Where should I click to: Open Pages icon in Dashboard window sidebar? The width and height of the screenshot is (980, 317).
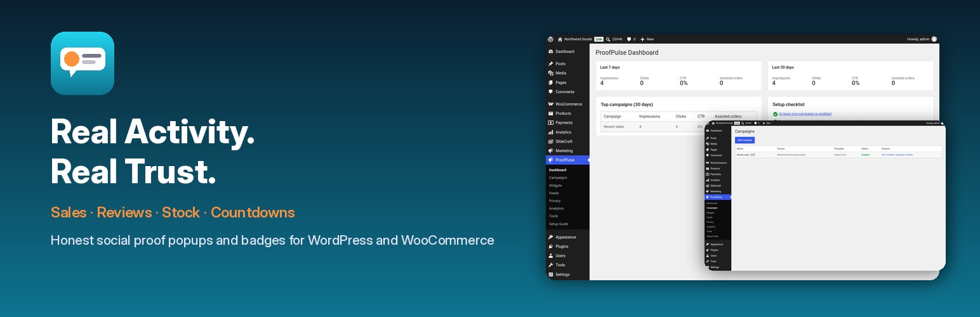(x=550, y=82)
